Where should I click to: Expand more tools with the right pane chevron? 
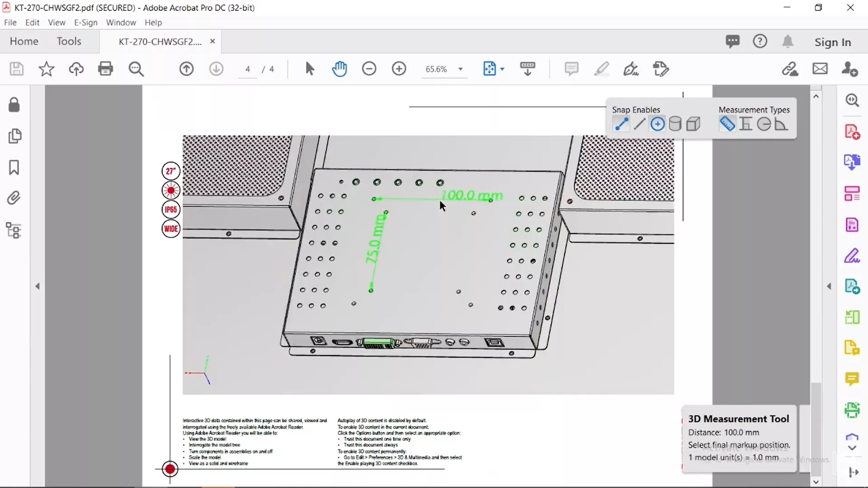click(852, 449)
